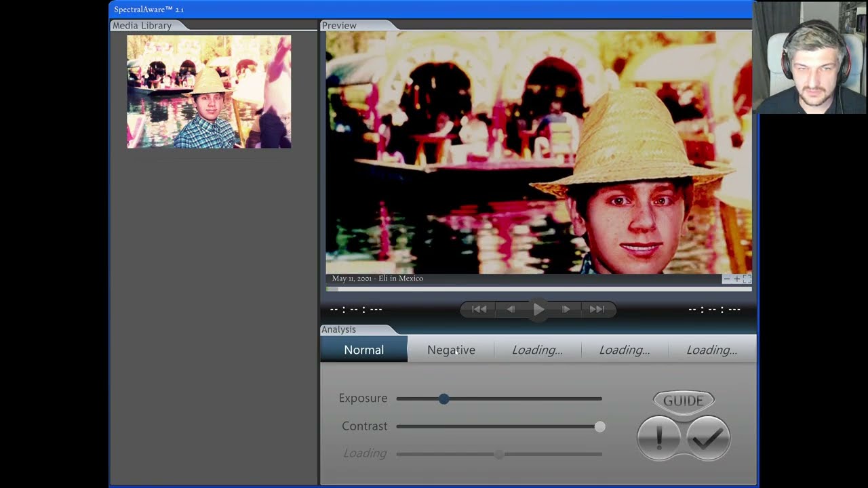Step back one frame
The height and width of the screenshot is (488, 868).
pos(511,309)
